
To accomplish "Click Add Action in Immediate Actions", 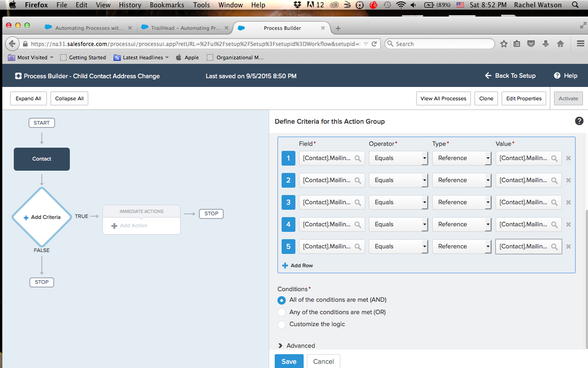I will 130,225.
